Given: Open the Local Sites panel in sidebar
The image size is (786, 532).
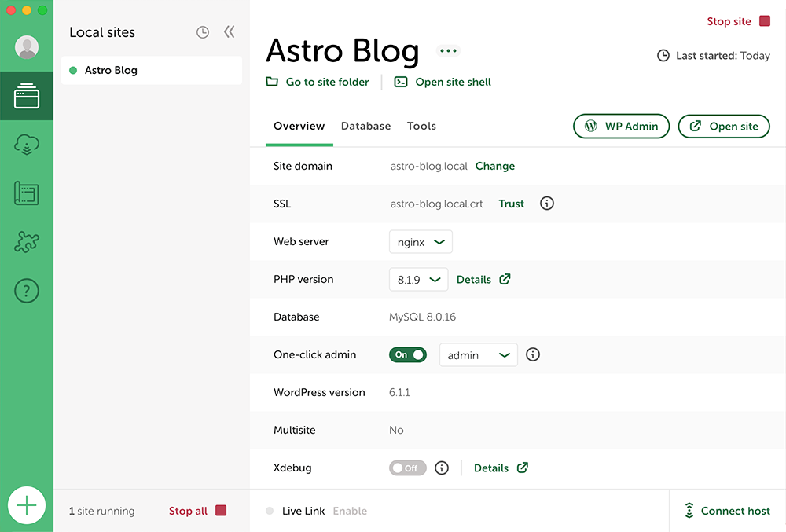Looking at the screenshot, I should tap(26, 96).
